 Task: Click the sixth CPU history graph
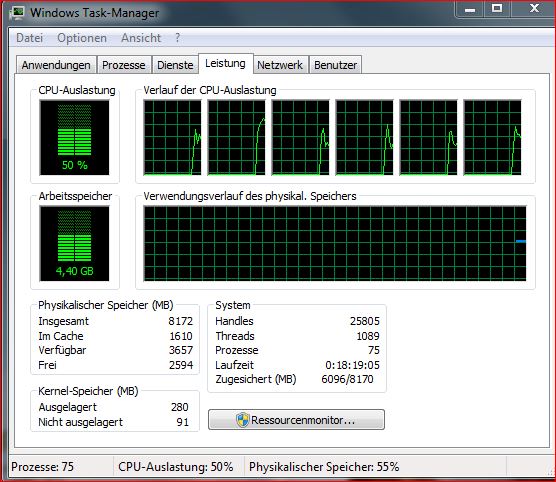pos(493,137)
